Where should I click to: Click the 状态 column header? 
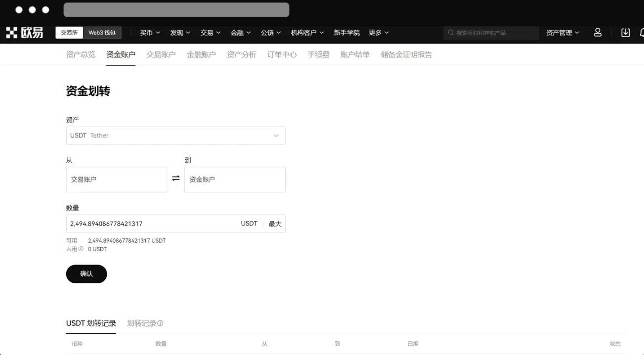tap(615, 344)
